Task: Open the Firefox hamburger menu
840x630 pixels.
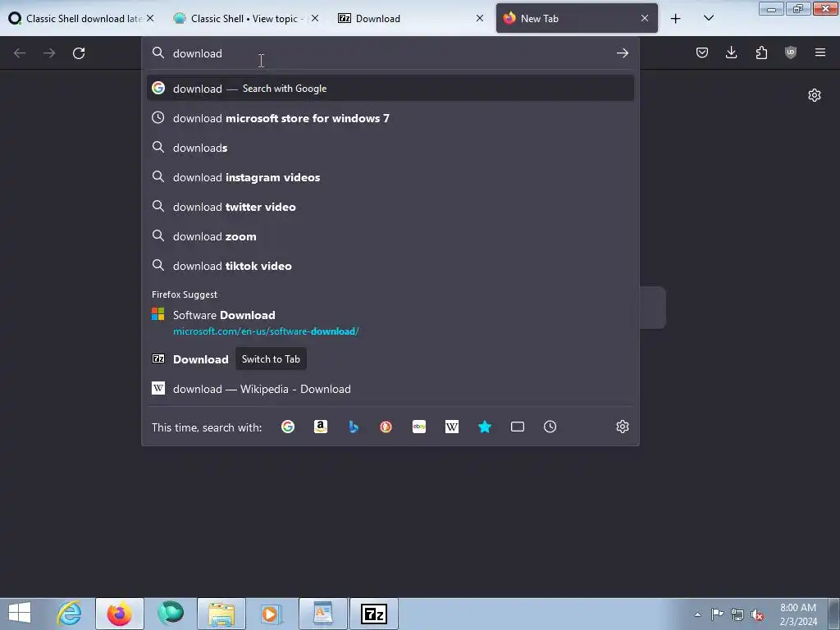Action: pos(819,52)
